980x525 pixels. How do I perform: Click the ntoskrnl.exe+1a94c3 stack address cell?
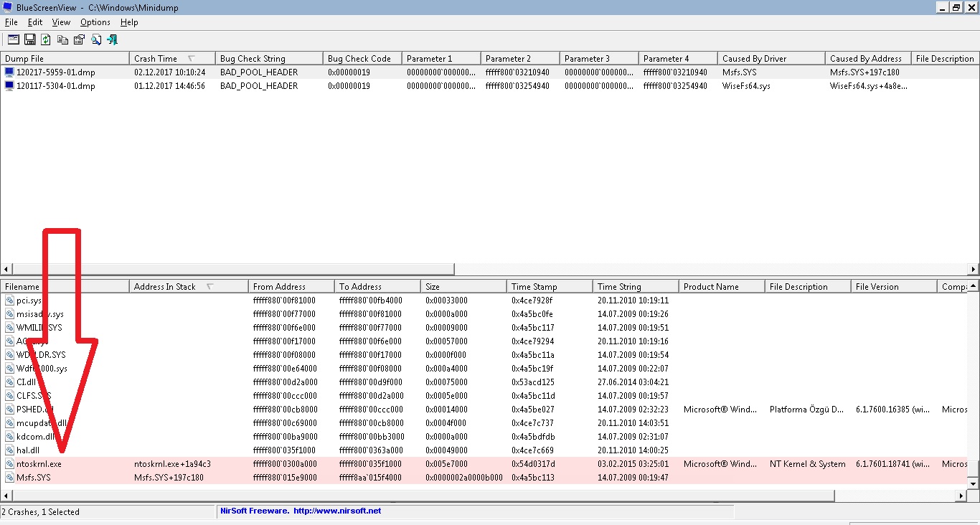click(x=171, y=464)
